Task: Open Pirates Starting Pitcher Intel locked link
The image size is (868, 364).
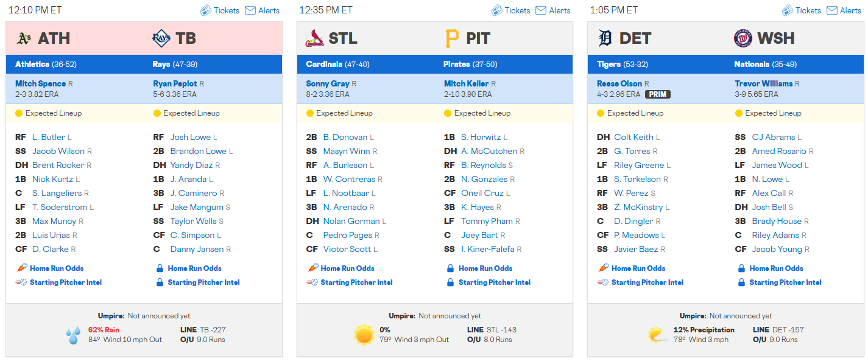Action: coord(495,282)
